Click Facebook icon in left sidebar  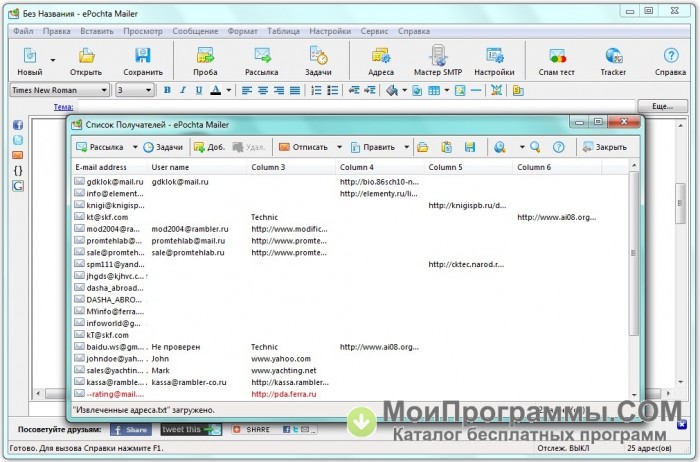coord(18,125)
